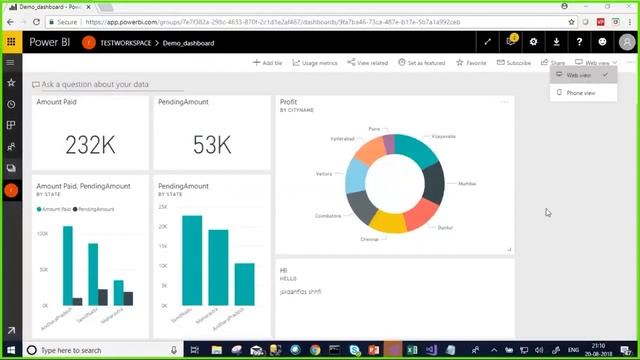Open Workspaces icon in left sidebar
The width and height of the screenshot is (640, 360).
(11, 168)
